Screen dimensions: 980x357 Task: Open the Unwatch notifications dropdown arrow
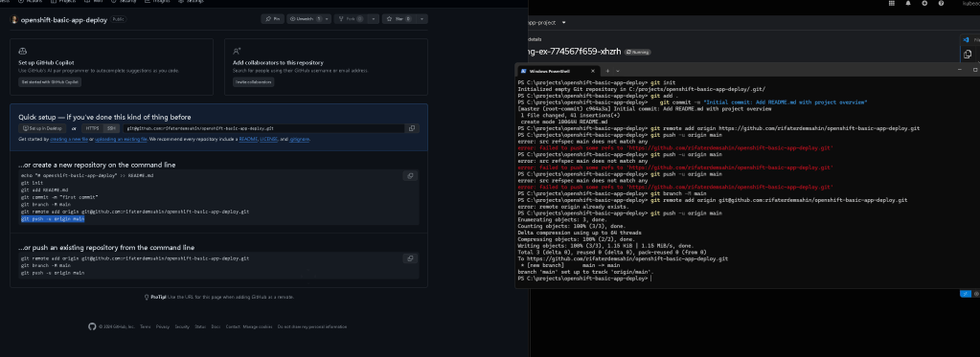pyautogui.click(x=327, y=19)
